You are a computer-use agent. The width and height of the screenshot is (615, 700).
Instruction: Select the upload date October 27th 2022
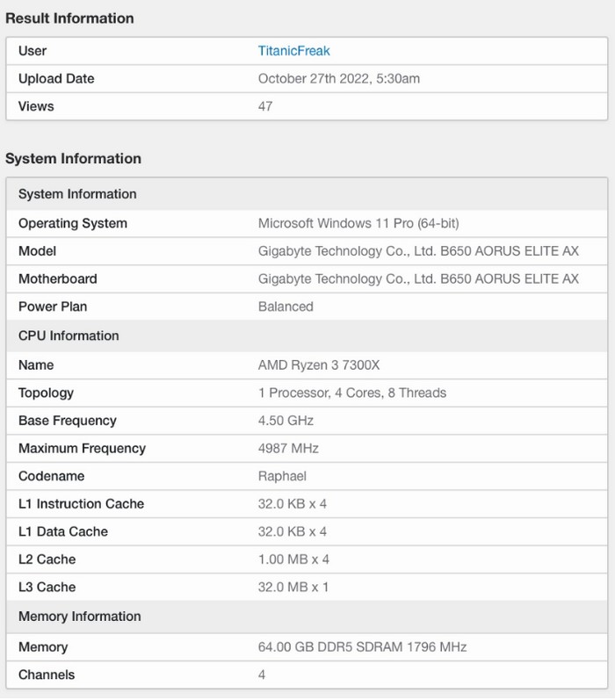(338, 79)
